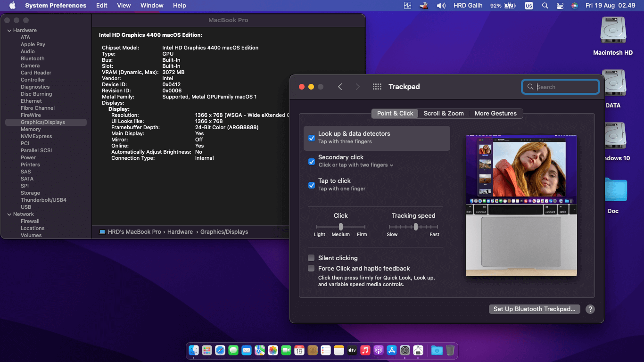Viewport: 644px width, 362px height.
Task: Go back in System Preferences
Action: 340,87
